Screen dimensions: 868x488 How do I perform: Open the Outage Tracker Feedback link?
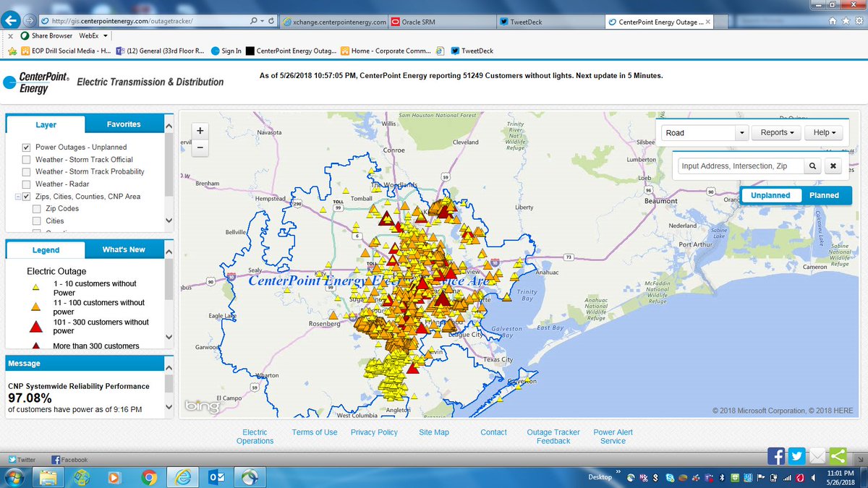(553, 437)
